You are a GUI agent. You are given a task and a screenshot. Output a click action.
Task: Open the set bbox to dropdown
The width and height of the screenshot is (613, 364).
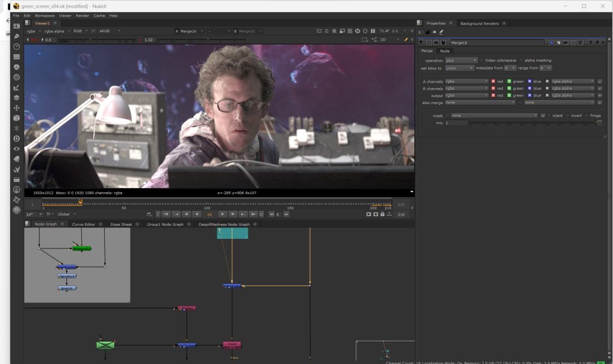click(459, 68)
